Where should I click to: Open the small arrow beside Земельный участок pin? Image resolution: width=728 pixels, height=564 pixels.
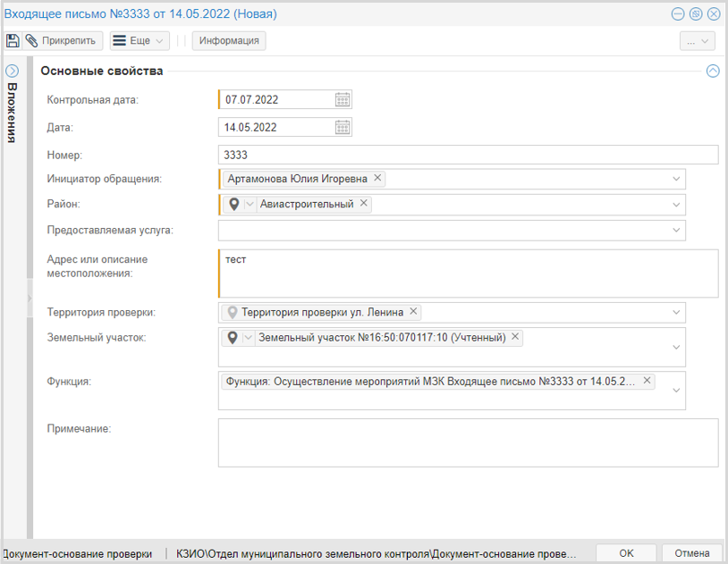pyautogui.click(x=248, y=338)
